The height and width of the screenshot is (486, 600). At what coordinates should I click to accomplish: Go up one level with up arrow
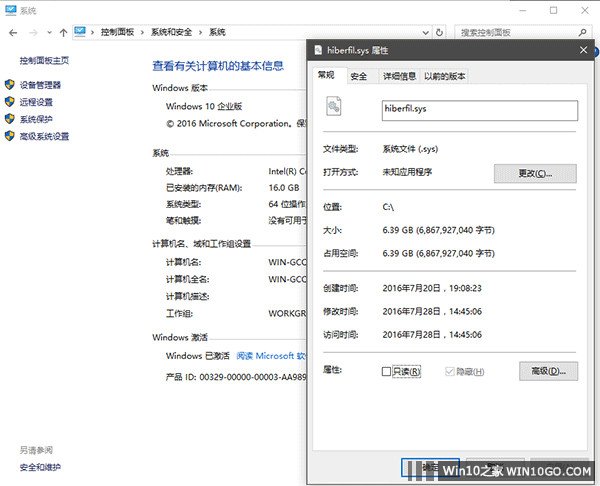pos(64,33)
